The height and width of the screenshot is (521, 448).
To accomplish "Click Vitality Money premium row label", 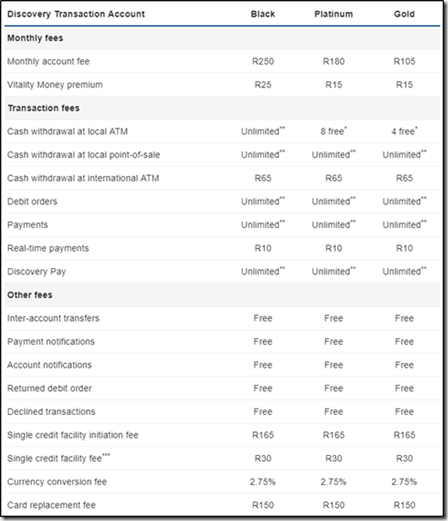I will click(x=55, y=85).
